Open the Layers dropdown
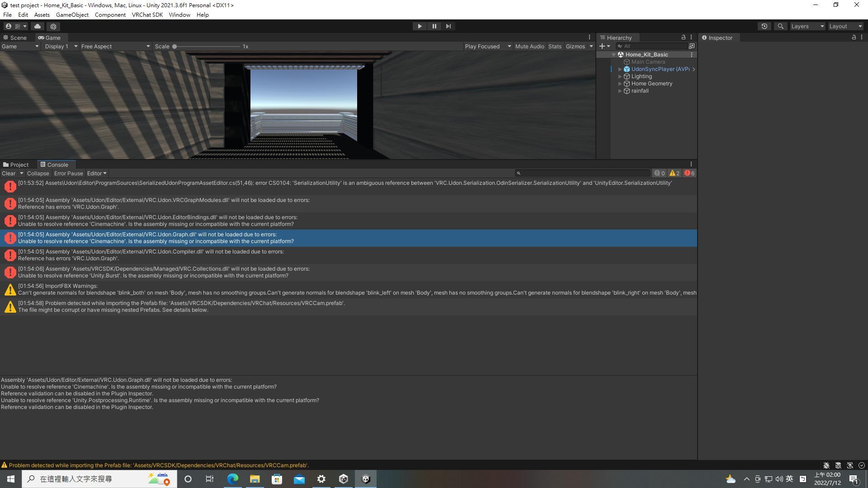 (807, 26)
